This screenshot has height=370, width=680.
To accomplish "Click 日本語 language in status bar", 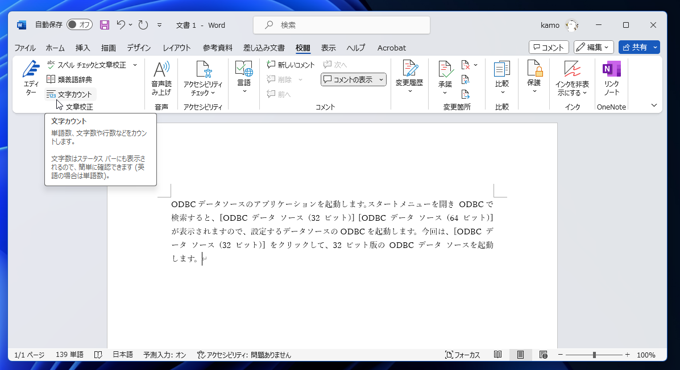I will 123,355.
